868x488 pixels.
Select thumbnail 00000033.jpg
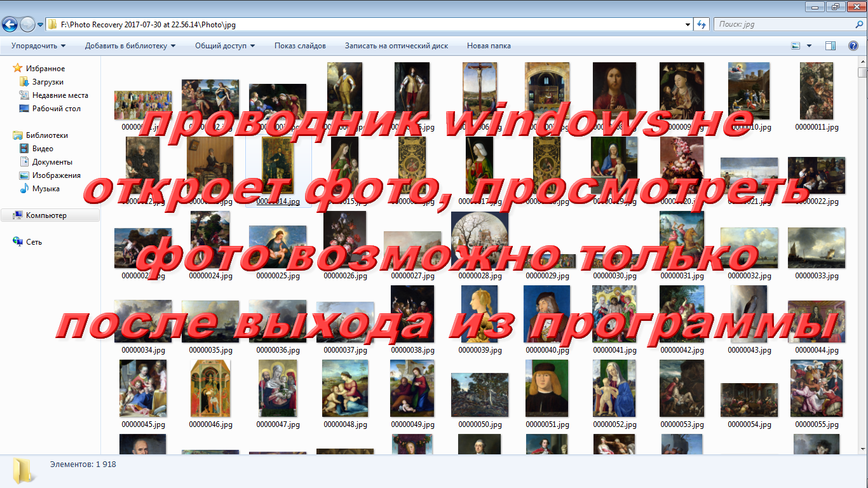[817, 248]
